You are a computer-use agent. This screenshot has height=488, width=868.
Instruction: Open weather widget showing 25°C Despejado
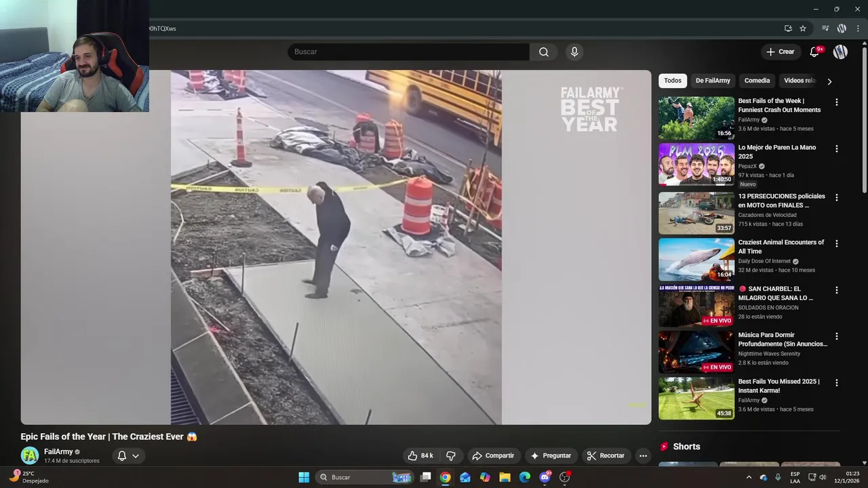pyautogui.click(x=28, y=477)
